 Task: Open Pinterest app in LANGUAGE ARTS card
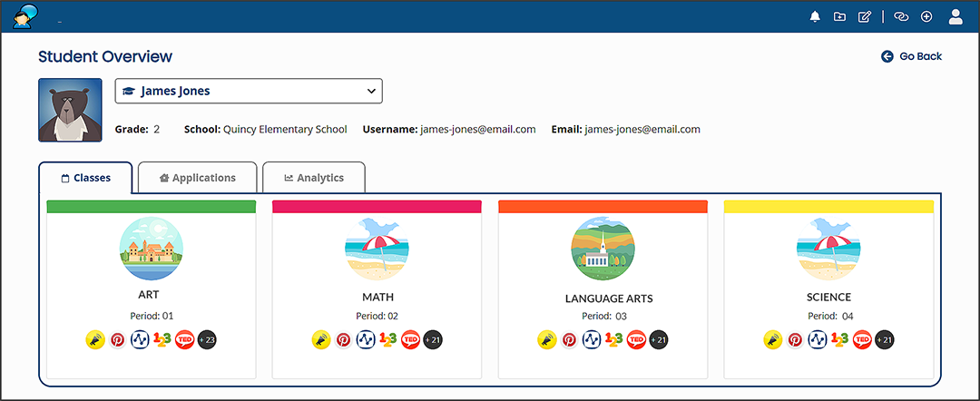[569, 340]
